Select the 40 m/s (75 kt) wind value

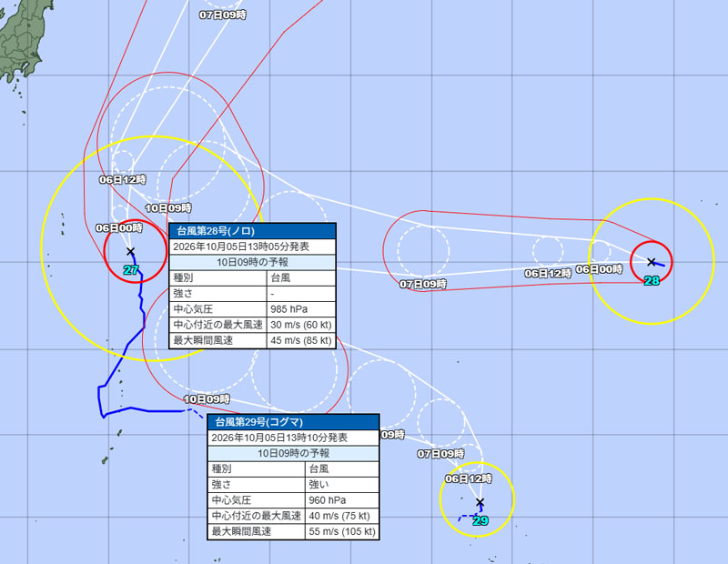click(x=339, y=516)
